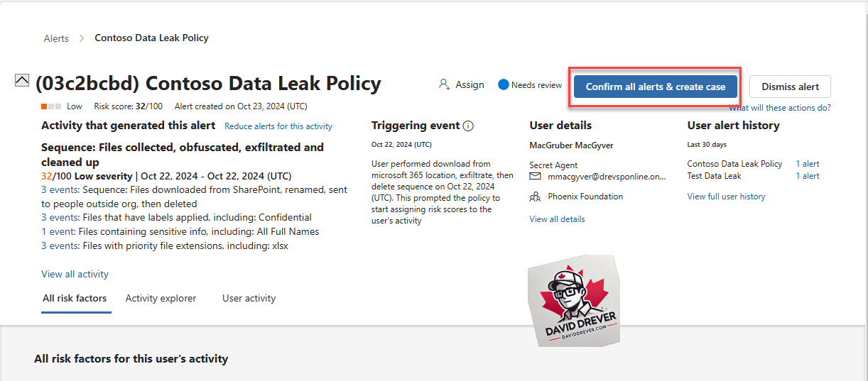Click the Low severity indicator bars
The image size is (868, 381).
[51, 106]
